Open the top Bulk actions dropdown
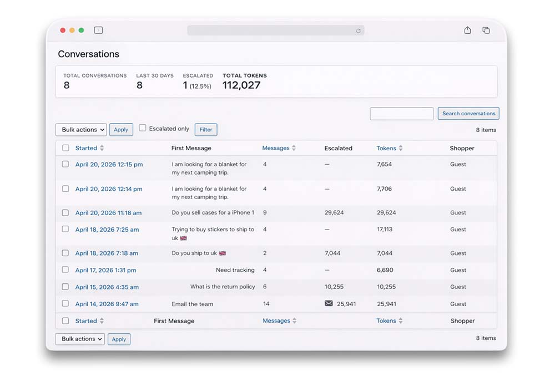Image resolution: width=555 pixels, height=392 pixels. tap(81, 130)
